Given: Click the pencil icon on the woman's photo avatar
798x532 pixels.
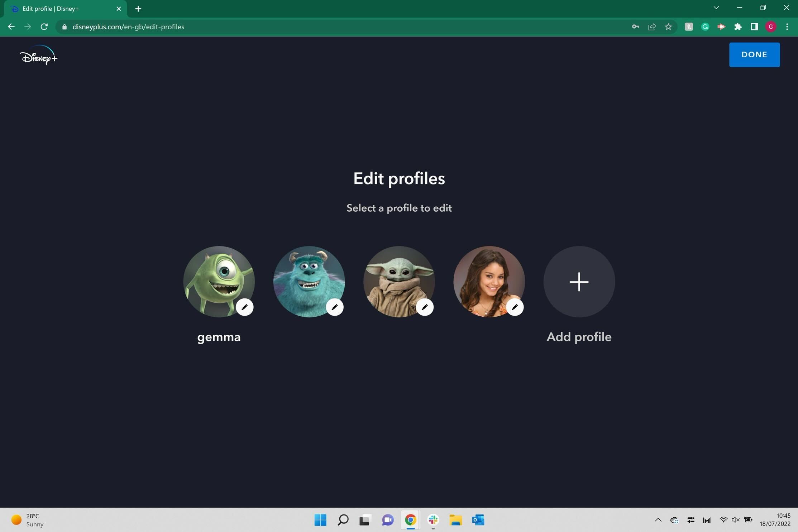Looking at the screenshot, I should [x=515, y=307].
